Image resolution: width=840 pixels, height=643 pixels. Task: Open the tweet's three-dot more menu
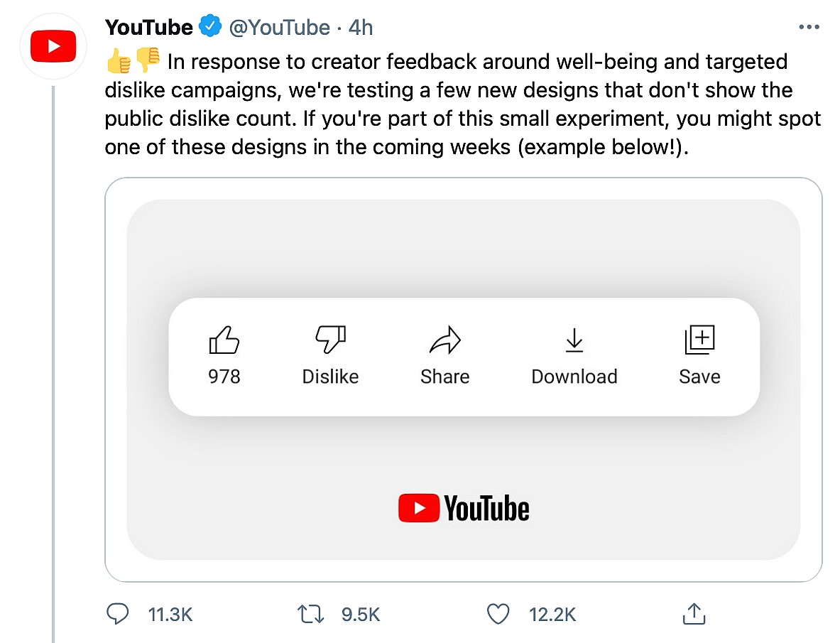809,28
